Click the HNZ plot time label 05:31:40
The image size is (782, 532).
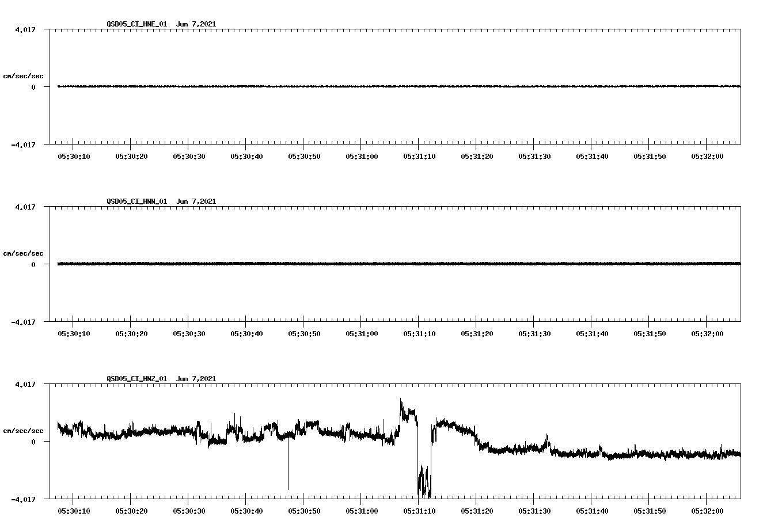[592, 511]
